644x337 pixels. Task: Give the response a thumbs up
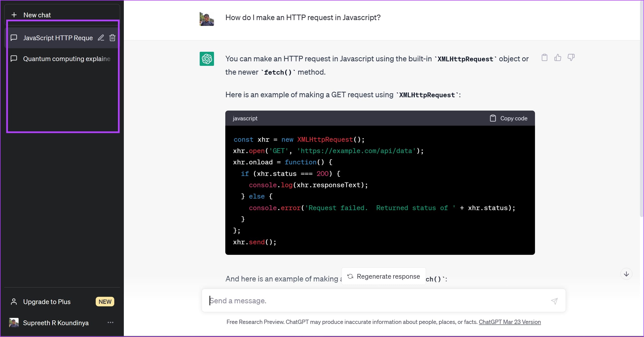pos(558,58)
